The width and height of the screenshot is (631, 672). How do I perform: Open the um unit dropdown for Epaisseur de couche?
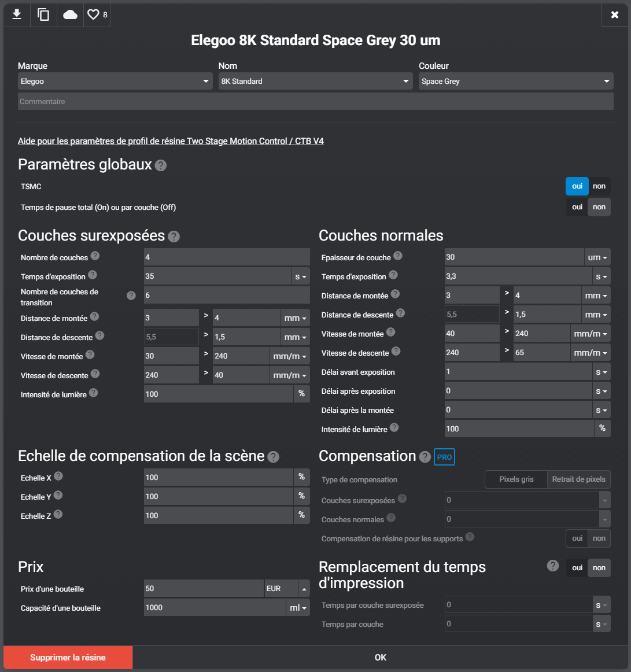pos(597,257)
